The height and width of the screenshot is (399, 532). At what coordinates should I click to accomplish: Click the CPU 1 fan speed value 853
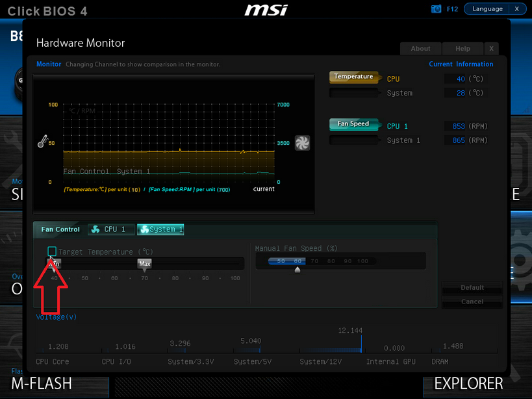pos(459,126)
